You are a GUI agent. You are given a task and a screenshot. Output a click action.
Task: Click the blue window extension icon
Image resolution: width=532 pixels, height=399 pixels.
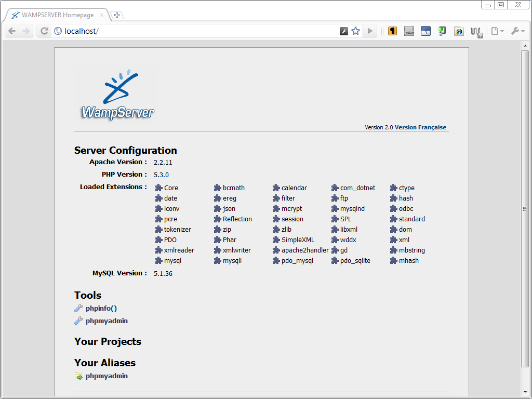tap(425, 31)
